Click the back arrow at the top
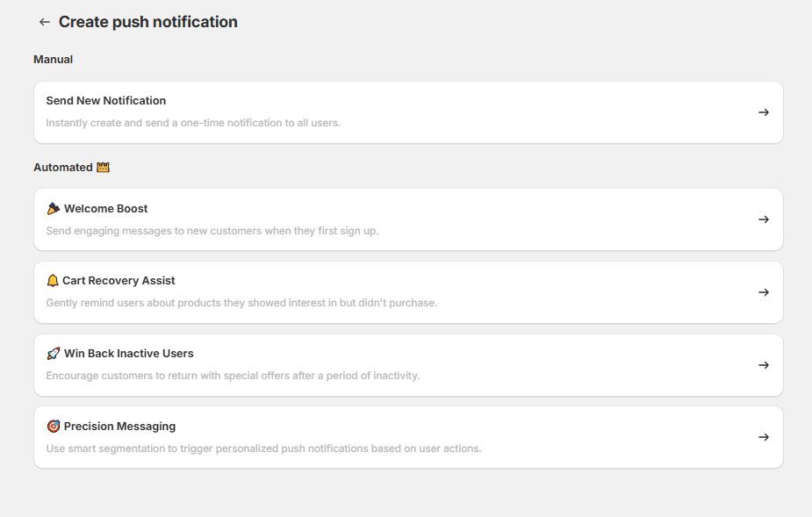The image size is (812, 517). pos(45,21)
